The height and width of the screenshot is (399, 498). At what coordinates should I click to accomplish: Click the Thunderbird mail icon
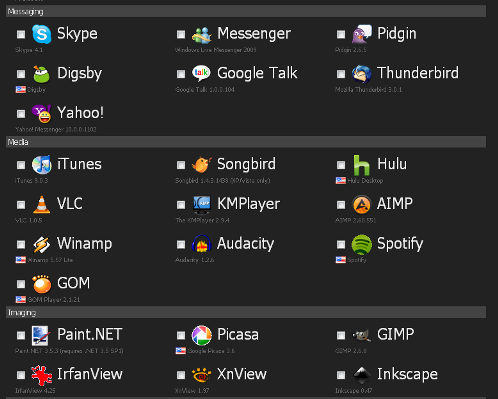click(x=362, y=74)
